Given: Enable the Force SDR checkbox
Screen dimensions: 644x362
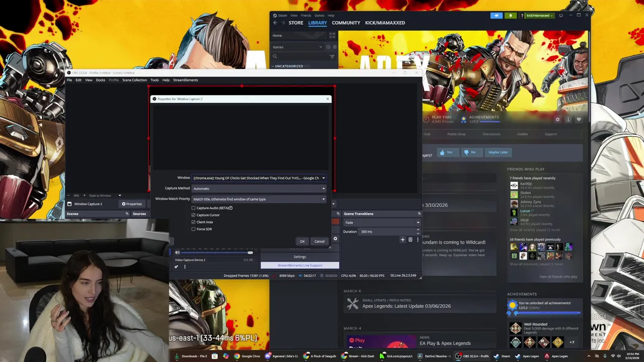Looking at the screenshot, I should 193,229.
